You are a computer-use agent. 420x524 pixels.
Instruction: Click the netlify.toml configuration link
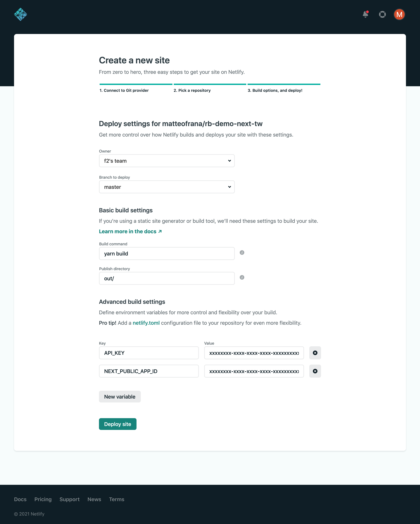coord(146,322)
